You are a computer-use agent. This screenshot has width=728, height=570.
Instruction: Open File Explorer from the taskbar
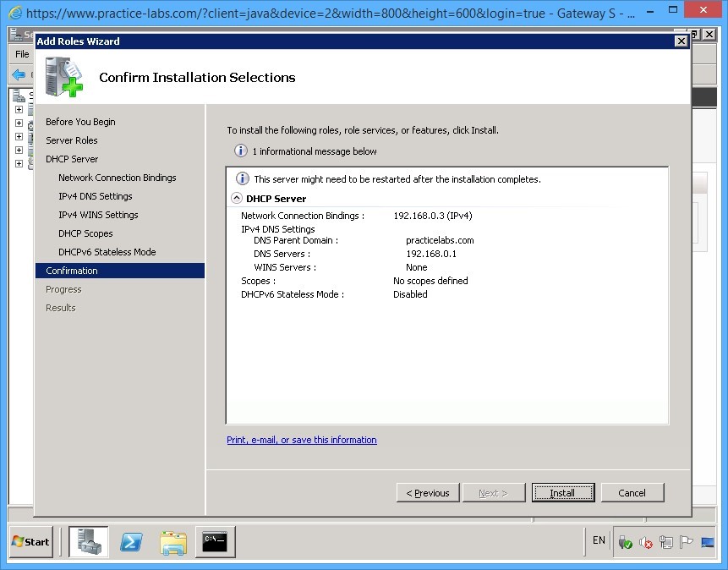pos(173,542)
